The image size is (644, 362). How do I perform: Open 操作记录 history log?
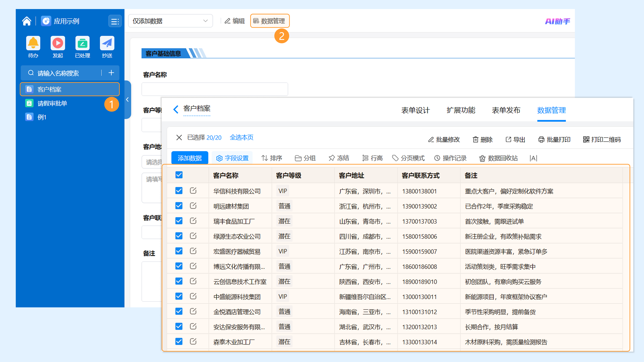[450, 158]
